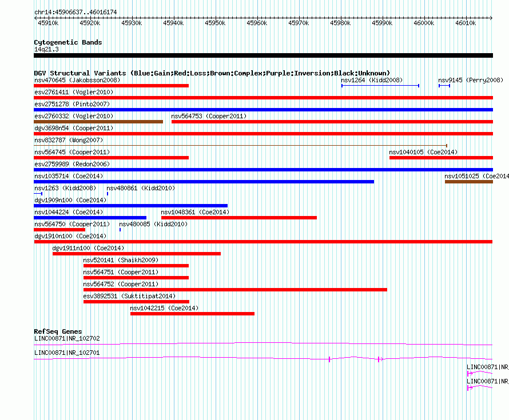Image resolution: width=509 pixels, height=420 pixels.
Task: Open variant nsv9145 (Perry2008) label
Action: (x=470, y=80)
